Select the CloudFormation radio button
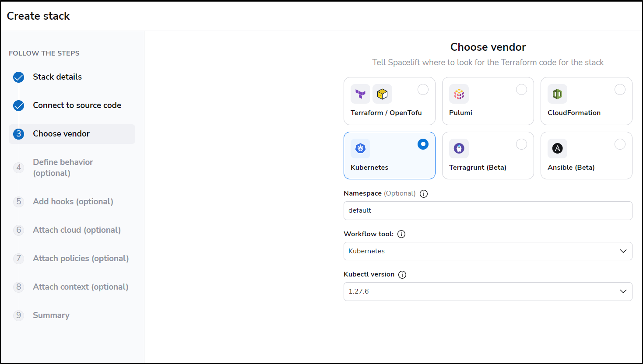The image size is (643, 364). click(x=620, y=89)
